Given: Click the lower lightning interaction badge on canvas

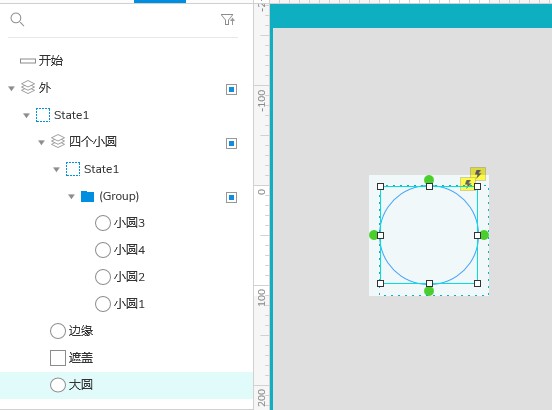Looking at the screenshot, I should tap(468, 183).
